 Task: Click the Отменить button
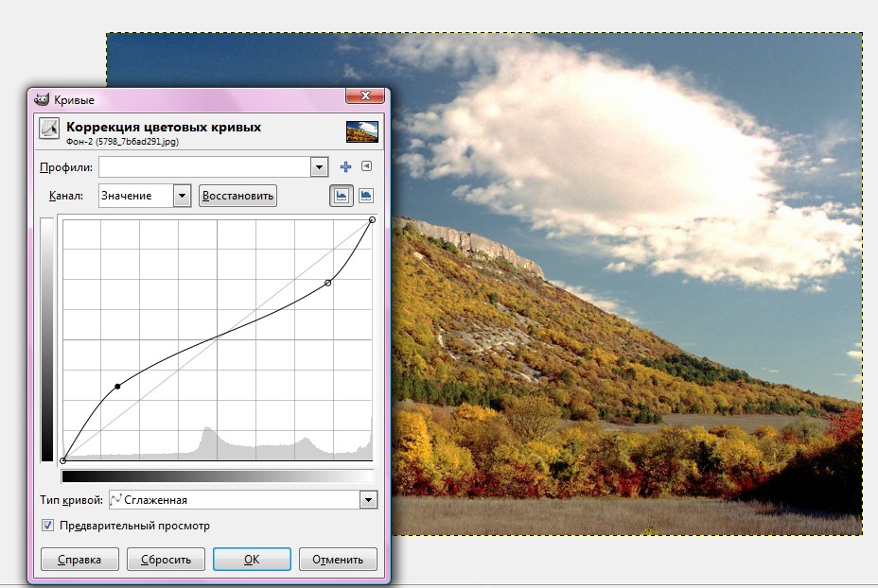click(x=338, y=559)
